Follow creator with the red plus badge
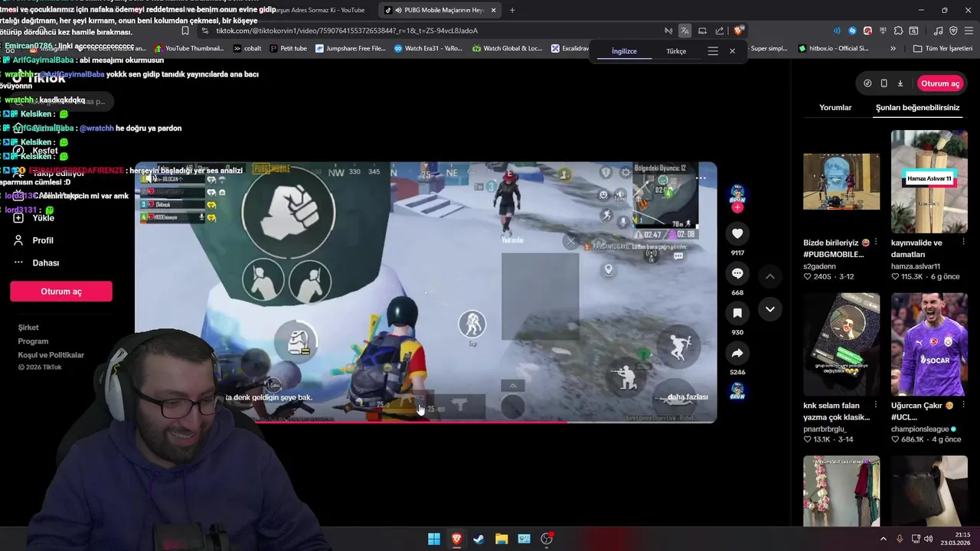 pyautogui.click(x=737, y=207)
